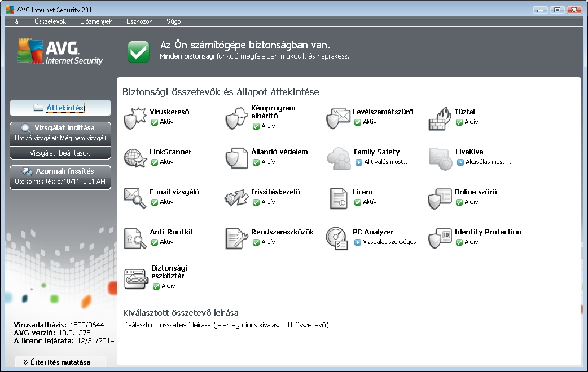Open the Víruskereső shield icon
This screenshot has height=372, width=588.
pos(135,118)
